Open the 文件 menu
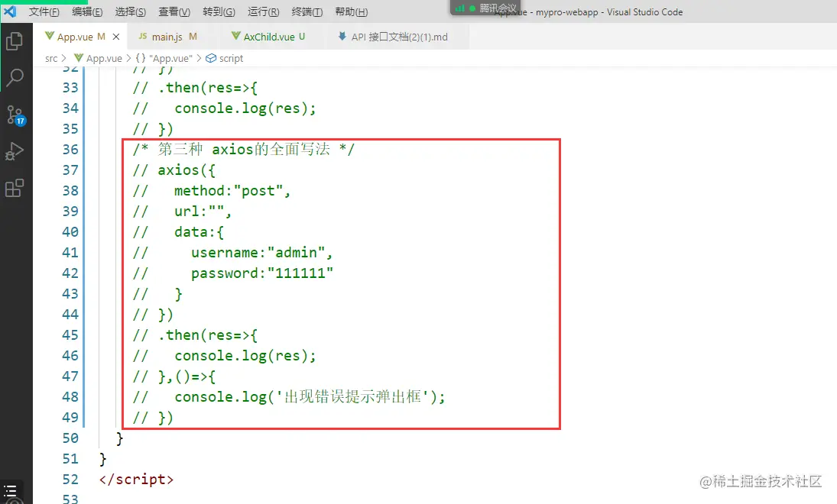The height and width of the screenshot is (504, 837). (x=44, y=11)
